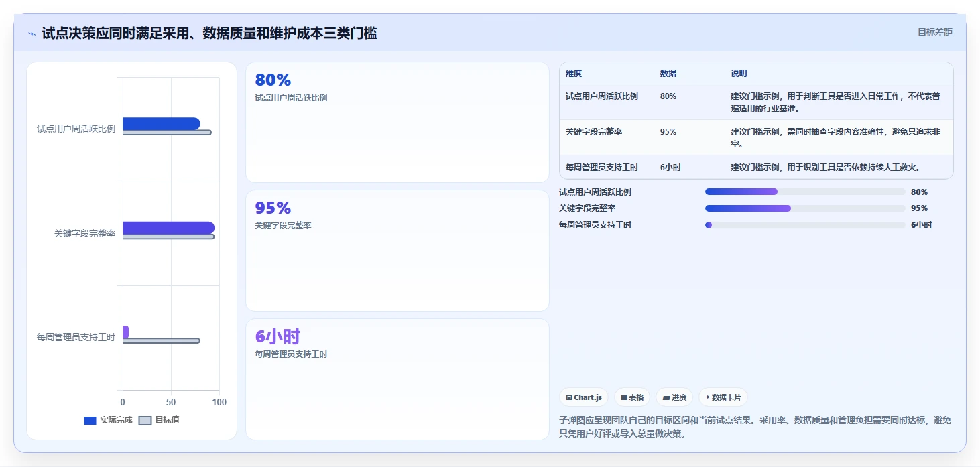This screenshot has height=467, width=980.
Task: Select the 数据卡片 chip
Action: [x=723, y=397]
